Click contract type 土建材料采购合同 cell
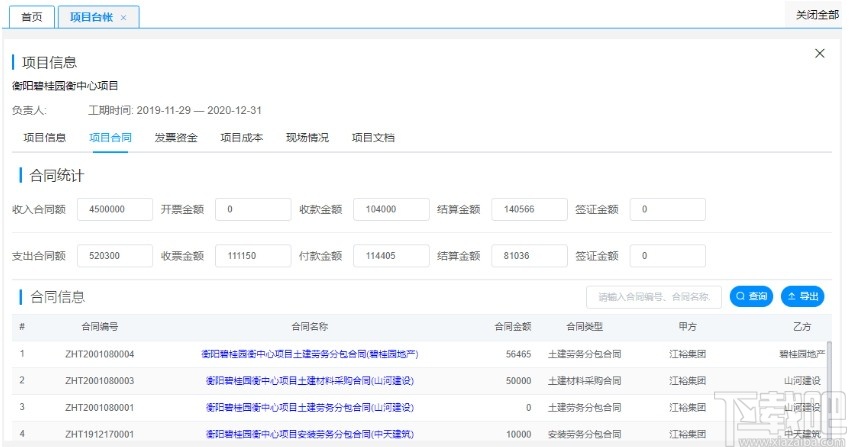 (x=584, y=380)
